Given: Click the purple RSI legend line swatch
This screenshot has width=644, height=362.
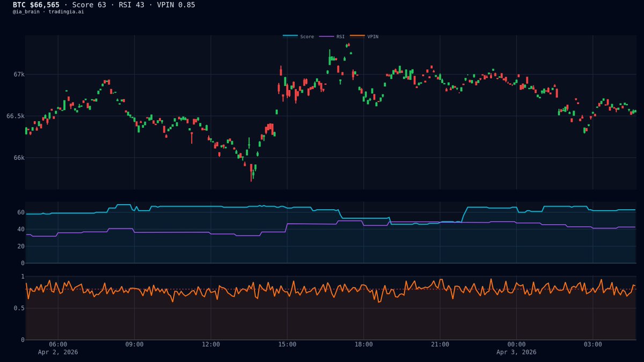Looking at the screenshot, I should point(326,36).
